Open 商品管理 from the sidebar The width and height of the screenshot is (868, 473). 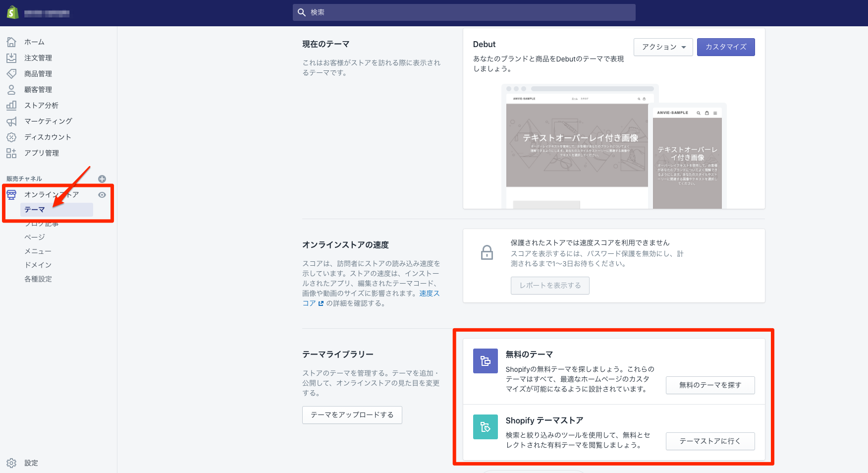coord(38,73)
